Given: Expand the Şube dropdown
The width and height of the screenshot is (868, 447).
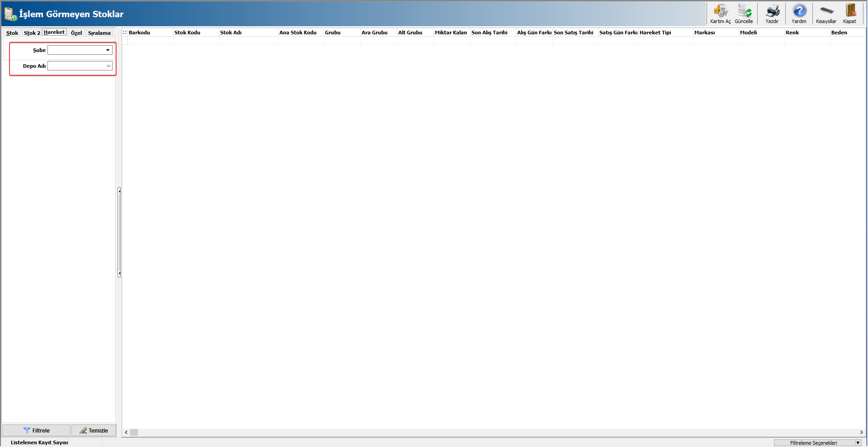Looking at the screenshot, I should click(108, 50).
